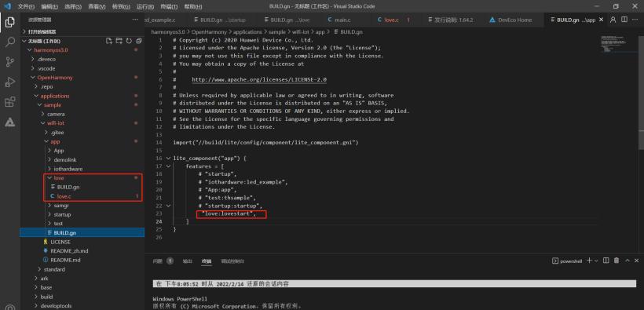644x310 pixels.
Task: Open the Go menu
Action: pyautogui.click(x=121, y=6)
